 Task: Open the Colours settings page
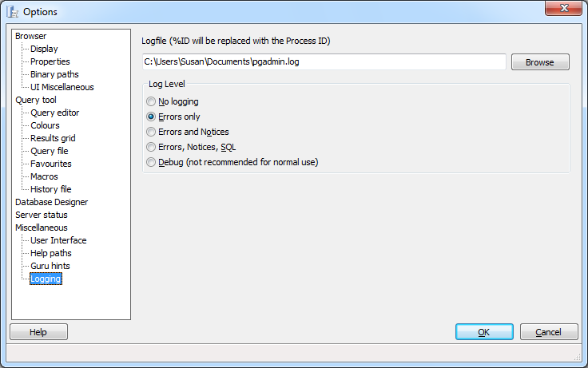(45, 125)
